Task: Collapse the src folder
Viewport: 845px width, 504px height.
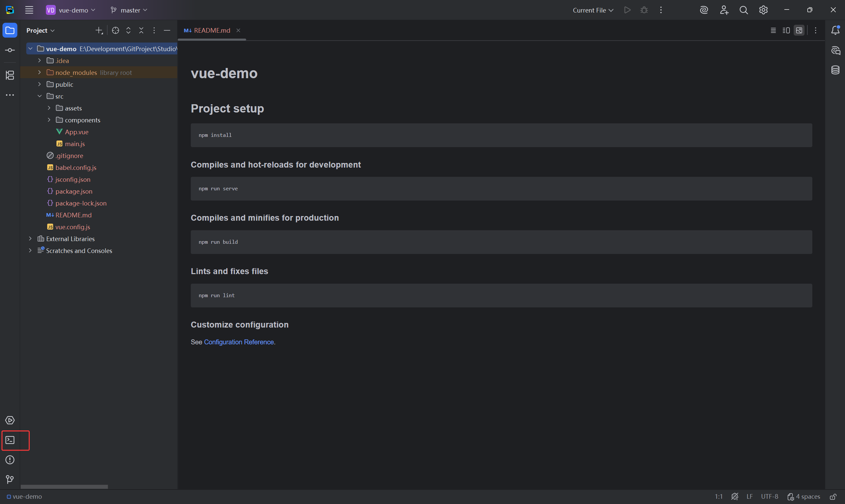Action: (39, 96)
